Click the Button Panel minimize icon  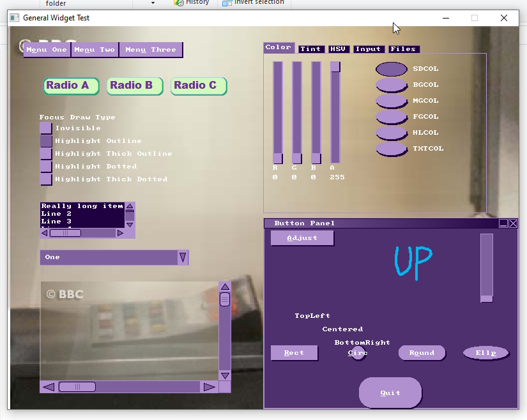tap(503, 223)
